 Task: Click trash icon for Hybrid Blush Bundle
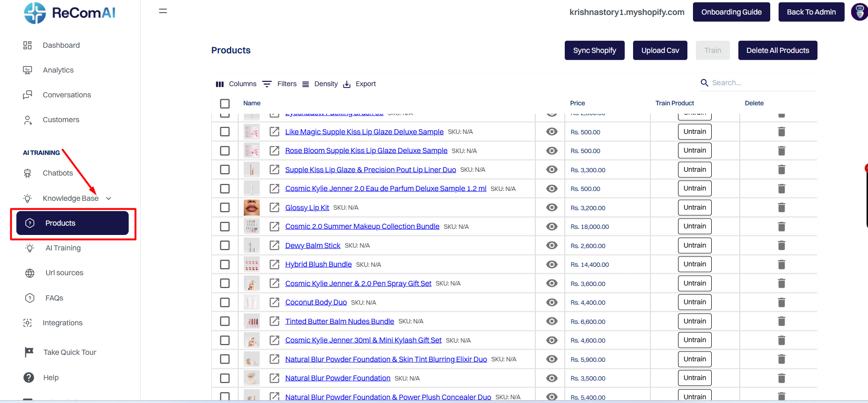point(781,264)
